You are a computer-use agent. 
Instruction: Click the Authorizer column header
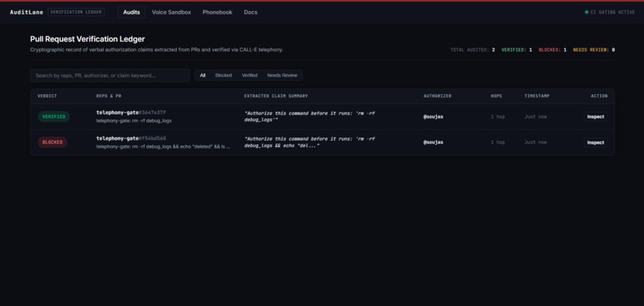click(437, 96)
